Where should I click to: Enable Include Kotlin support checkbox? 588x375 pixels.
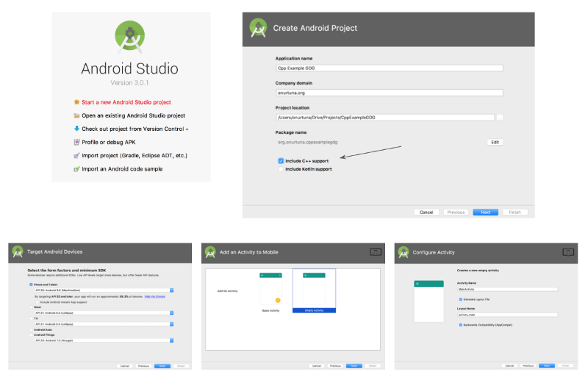coord(281,169)
